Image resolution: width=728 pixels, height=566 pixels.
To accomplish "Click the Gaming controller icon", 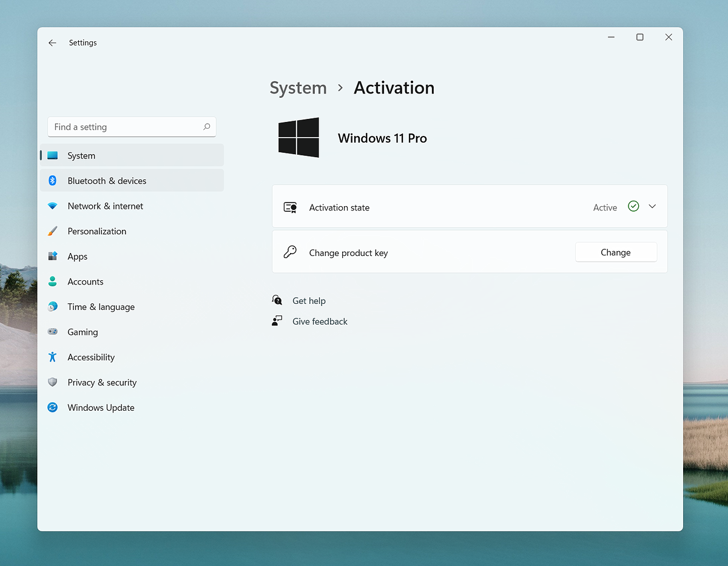I will tap(53, 332).
